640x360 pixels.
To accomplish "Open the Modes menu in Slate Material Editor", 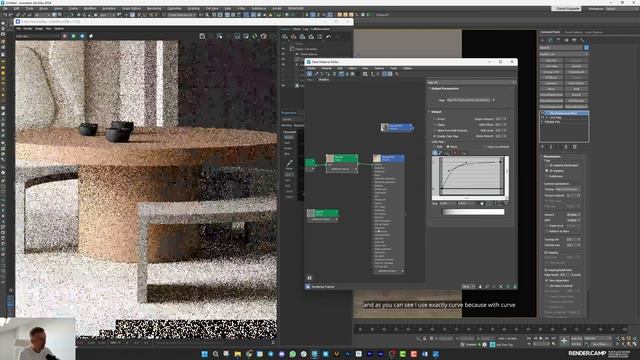I will [311, 68].
